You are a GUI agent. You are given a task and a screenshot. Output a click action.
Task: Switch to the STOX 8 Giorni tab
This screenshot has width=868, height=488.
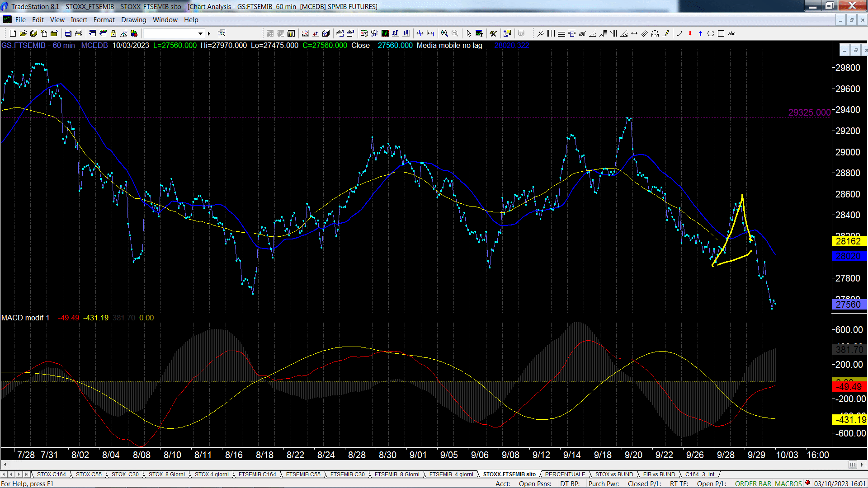[x=167, y=474]
